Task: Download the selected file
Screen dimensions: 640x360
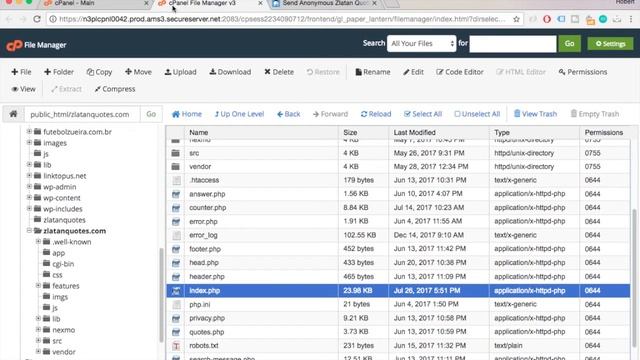Action: [230, 72]
